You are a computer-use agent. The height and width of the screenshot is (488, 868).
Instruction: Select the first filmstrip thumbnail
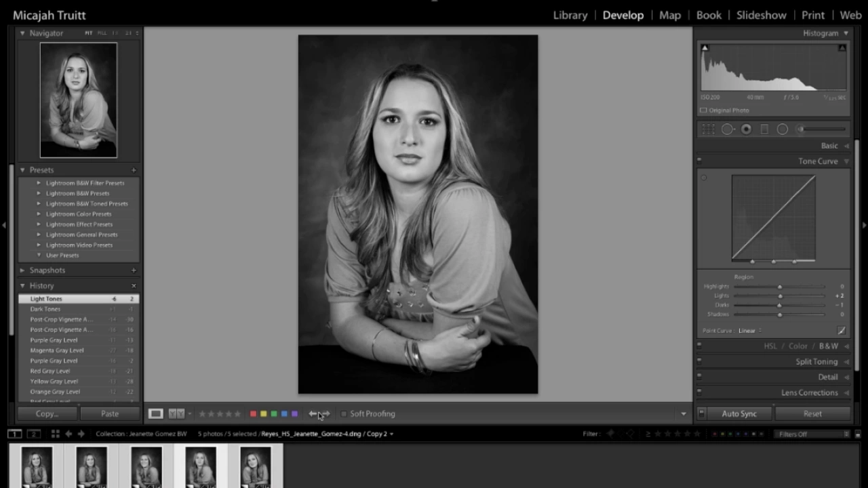[37, 467]
